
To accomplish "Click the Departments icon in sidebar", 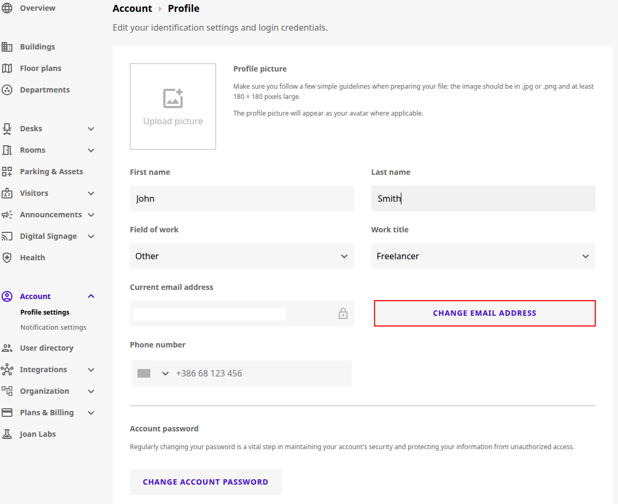I will click(x=7, y=90).
